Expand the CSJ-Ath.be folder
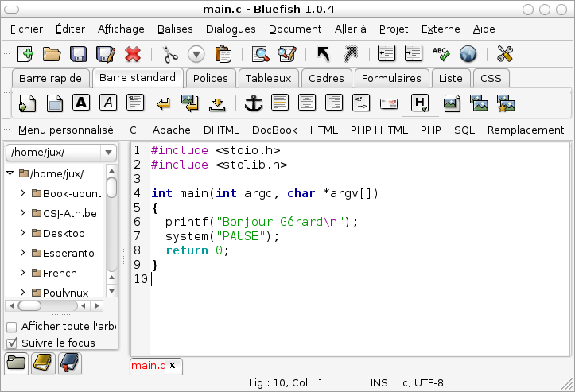Image resolution: width=575 pixels, height=392 pixels. click(22, 212)
